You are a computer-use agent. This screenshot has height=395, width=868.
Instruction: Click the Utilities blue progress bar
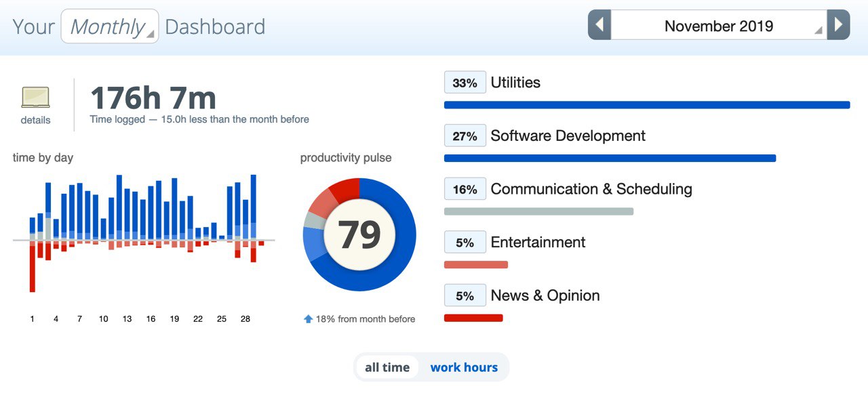[x=646, y=105]
